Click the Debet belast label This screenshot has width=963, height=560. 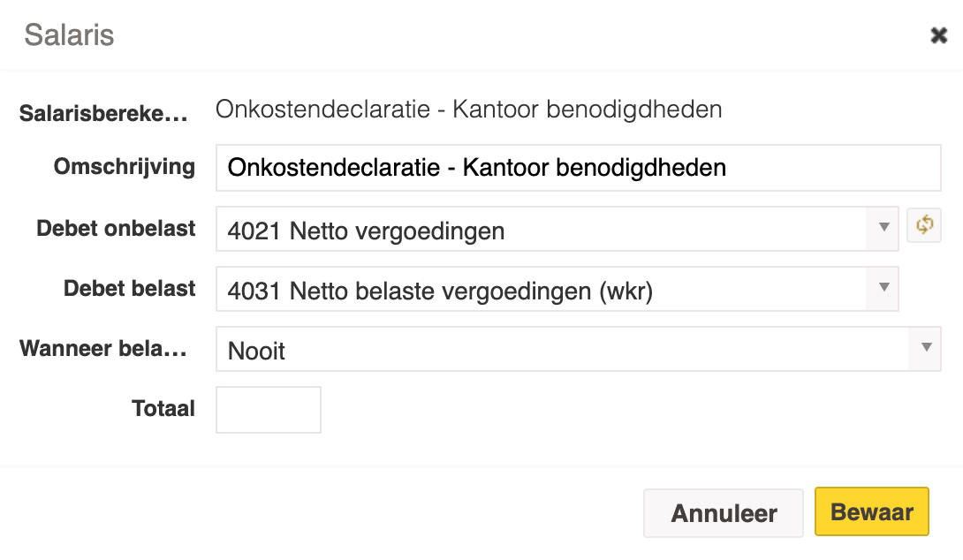pos(129,289)
